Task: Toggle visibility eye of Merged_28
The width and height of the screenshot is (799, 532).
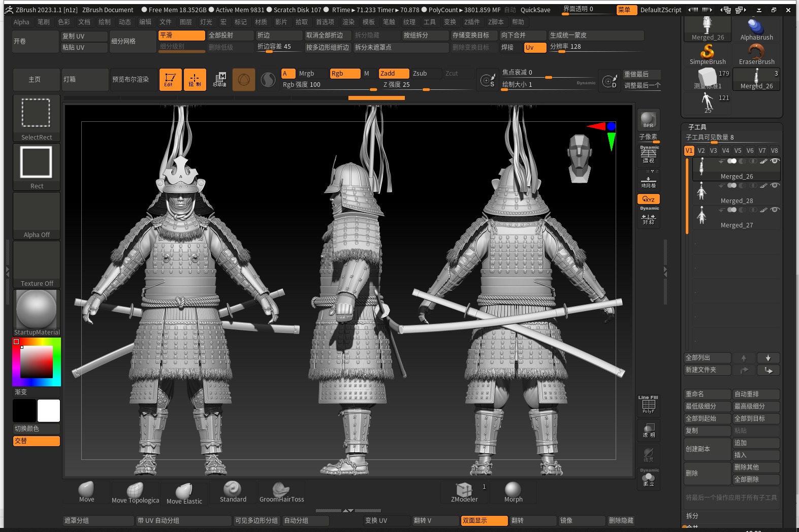Action: coord(775,185)
